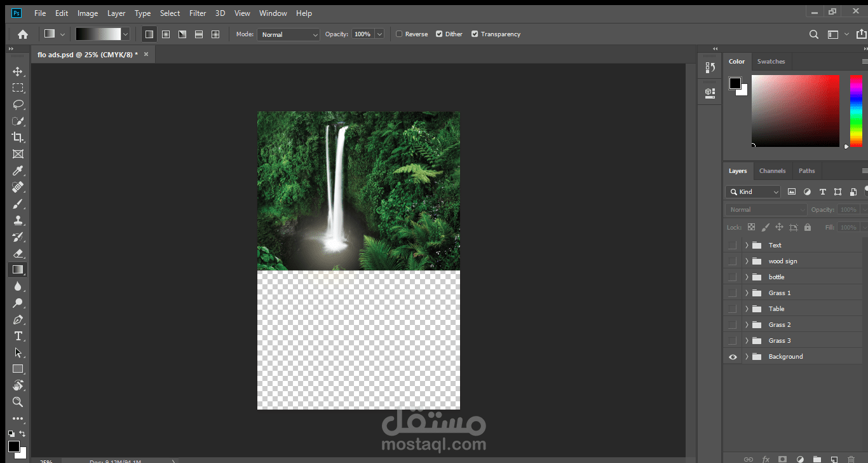Show the Table group visibility box
Screen dimensions: 868x463
[x=733, y=309]
